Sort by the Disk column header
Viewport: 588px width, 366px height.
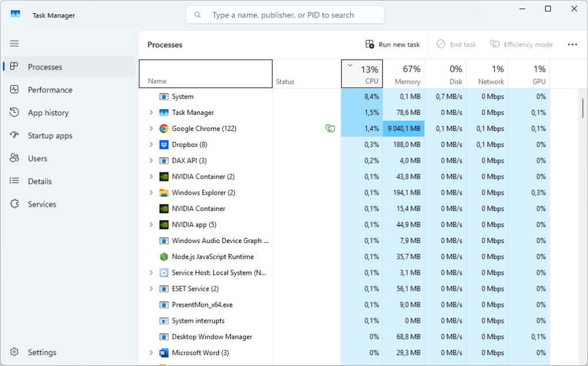click(445, 74)
